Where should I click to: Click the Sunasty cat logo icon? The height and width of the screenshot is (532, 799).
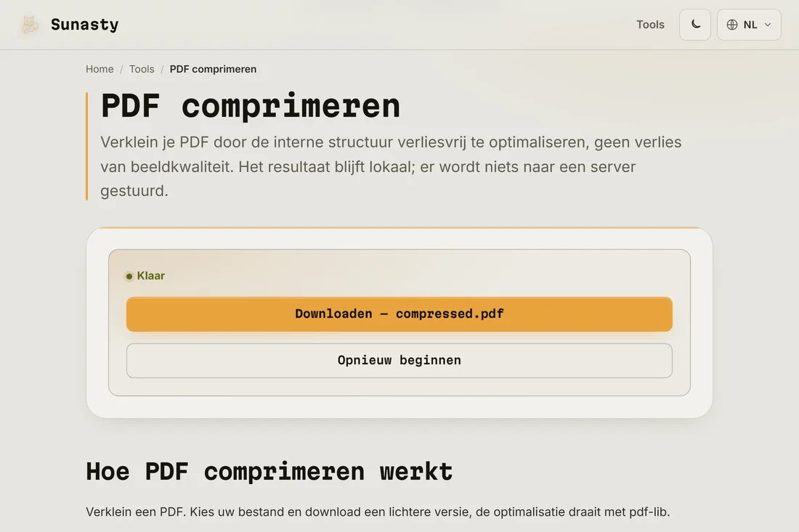[x=30, y=25]
